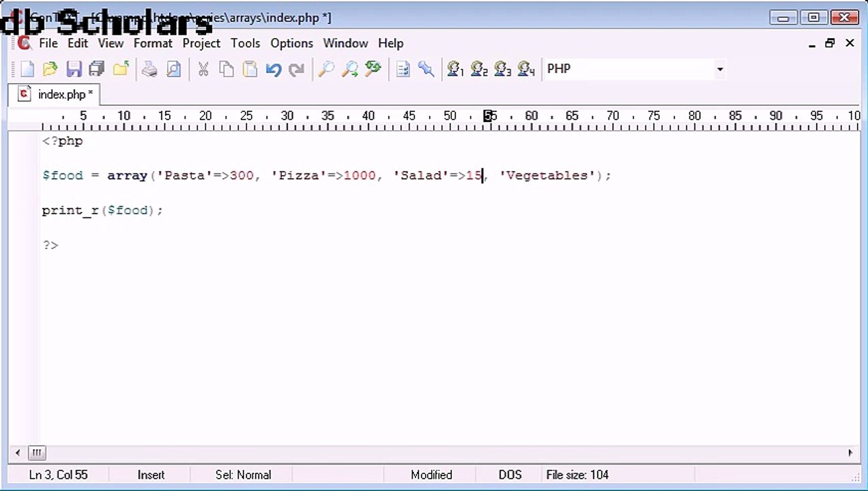Image resolution: width=868 pixels, height=491 pixels.
Task: Open the View menu
Action: [x=111, y=43]
